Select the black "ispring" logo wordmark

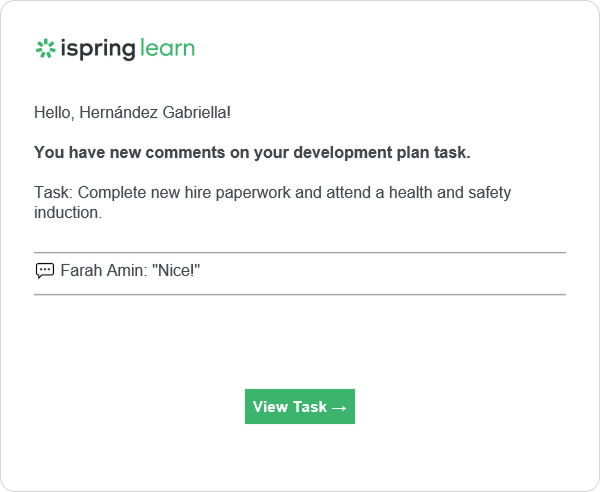click(x=98, y=49)
